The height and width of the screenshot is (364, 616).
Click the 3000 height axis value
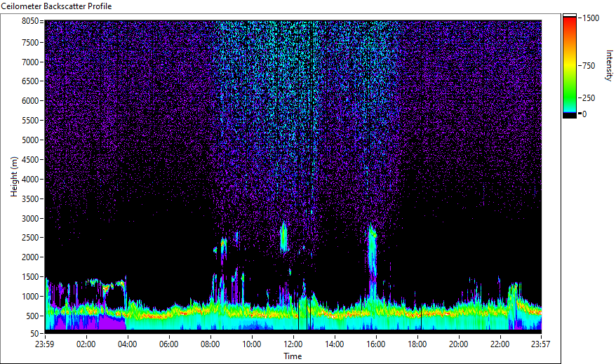point(30,219)
